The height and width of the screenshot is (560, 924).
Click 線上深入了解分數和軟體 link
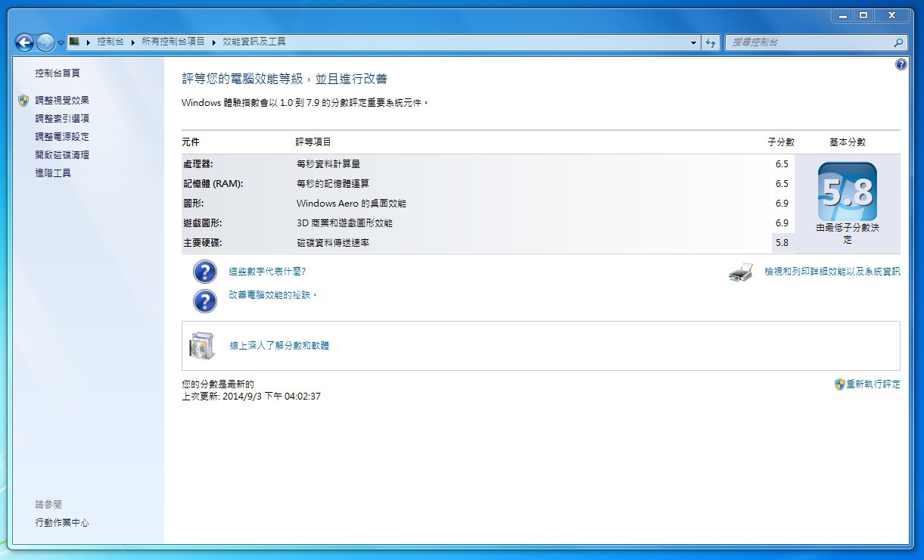coord(279,346)
